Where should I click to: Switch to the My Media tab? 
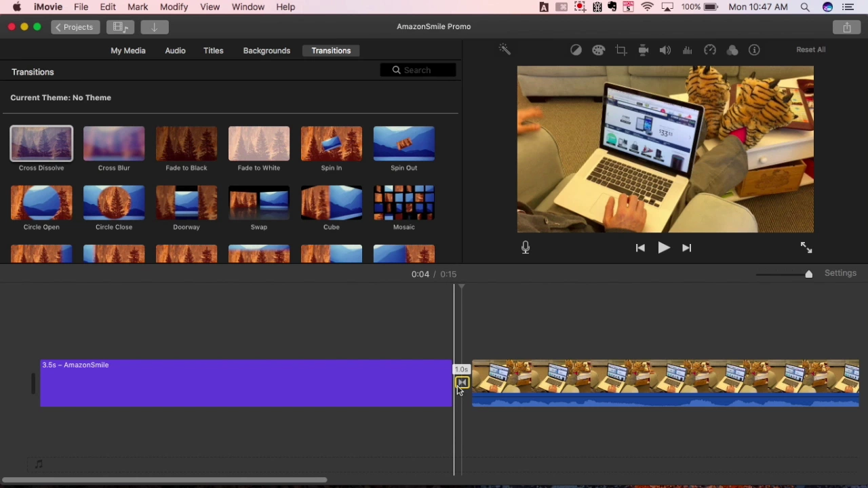pos(128,51)
